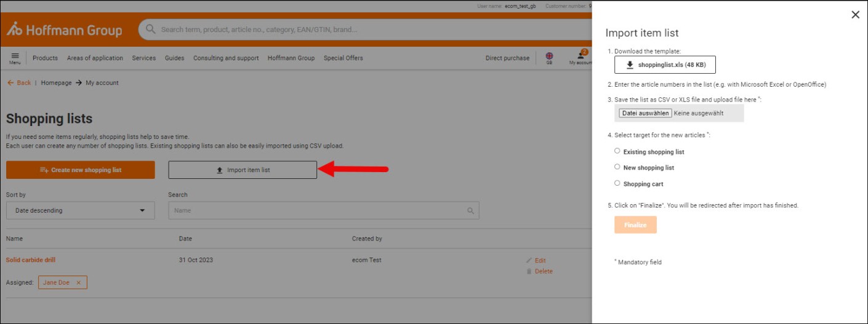Click the search magnifier icon in header
The width and height of the screenshot is (868, 324).
click(x=151, y=30)
